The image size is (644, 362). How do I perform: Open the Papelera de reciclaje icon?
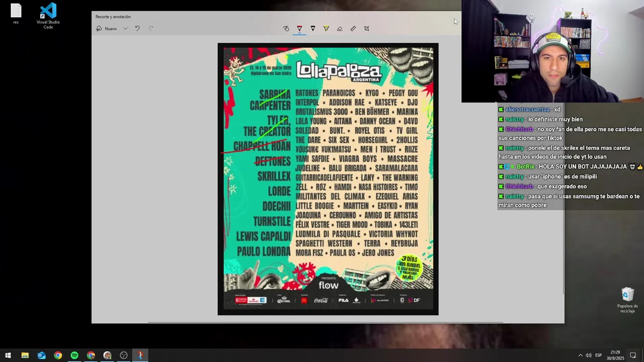pos(627,300)
